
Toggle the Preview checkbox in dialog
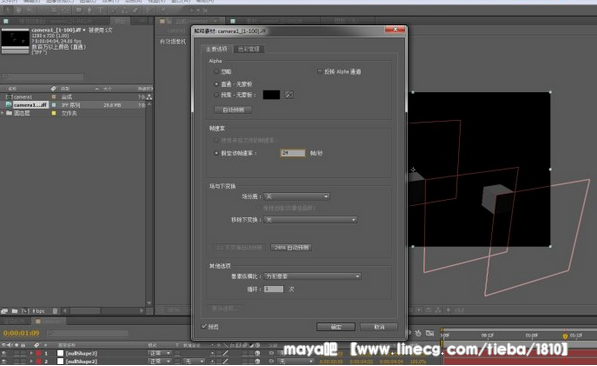click(204, 326)
